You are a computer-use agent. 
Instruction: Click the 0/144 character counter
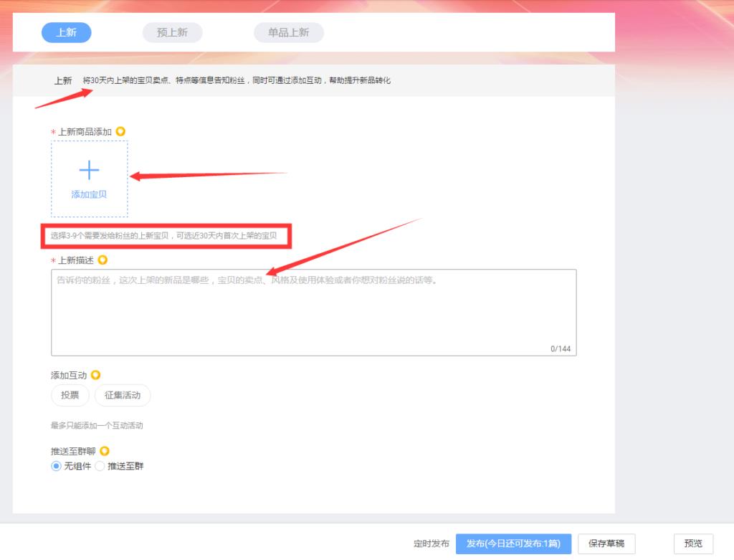(561, 348)
